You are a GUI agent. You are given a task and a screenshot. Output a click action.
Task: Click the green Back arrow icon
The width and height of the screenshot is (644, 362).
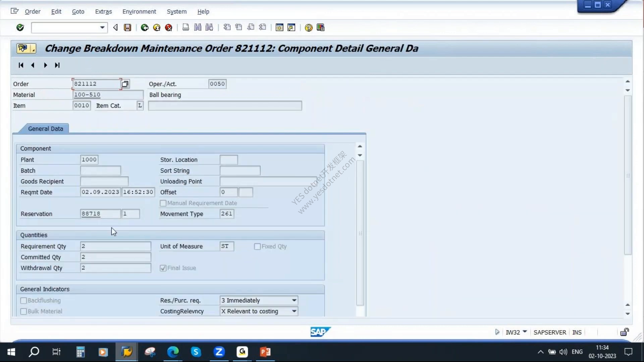[x=145, y=27]
